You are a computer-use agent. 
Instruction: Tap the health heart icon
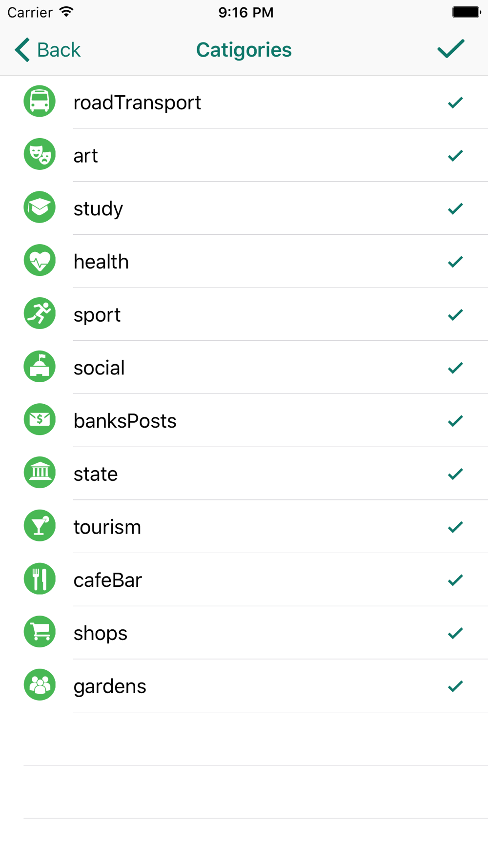40,260
